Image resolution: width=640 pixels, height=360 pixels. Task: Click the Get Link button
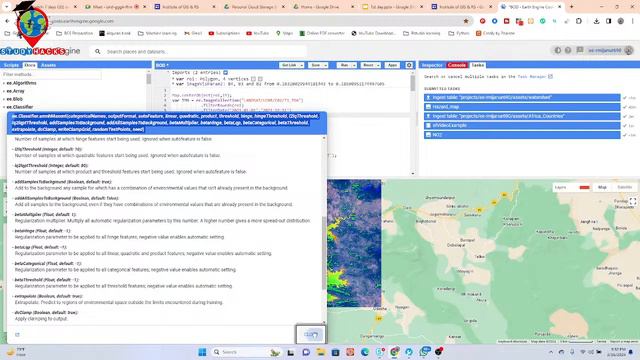(x=289, y=65)
